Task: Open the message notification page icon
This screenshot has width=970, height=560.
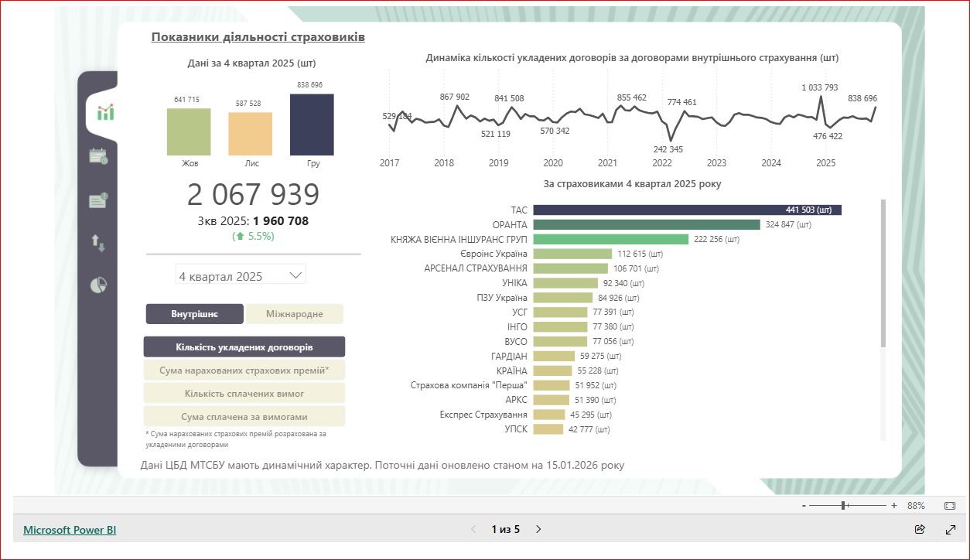Action: tap(98, 200)
